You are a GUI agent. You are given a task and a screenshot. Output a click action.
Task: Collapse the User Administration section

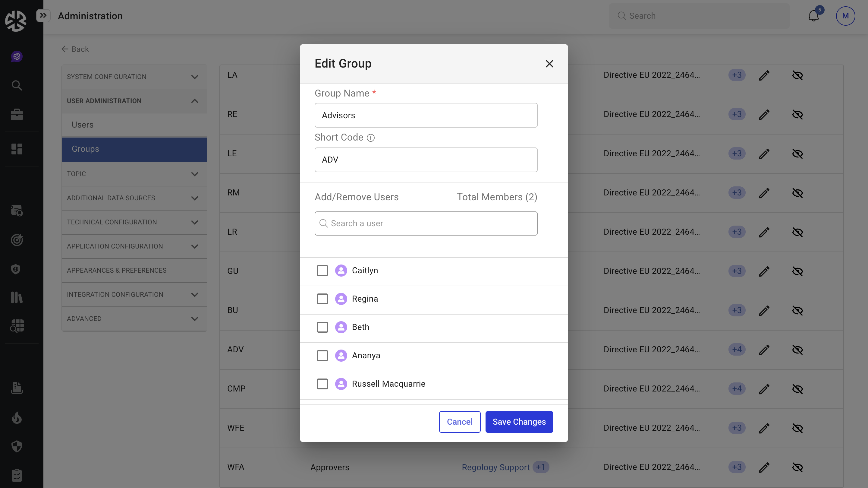[134, 101]
